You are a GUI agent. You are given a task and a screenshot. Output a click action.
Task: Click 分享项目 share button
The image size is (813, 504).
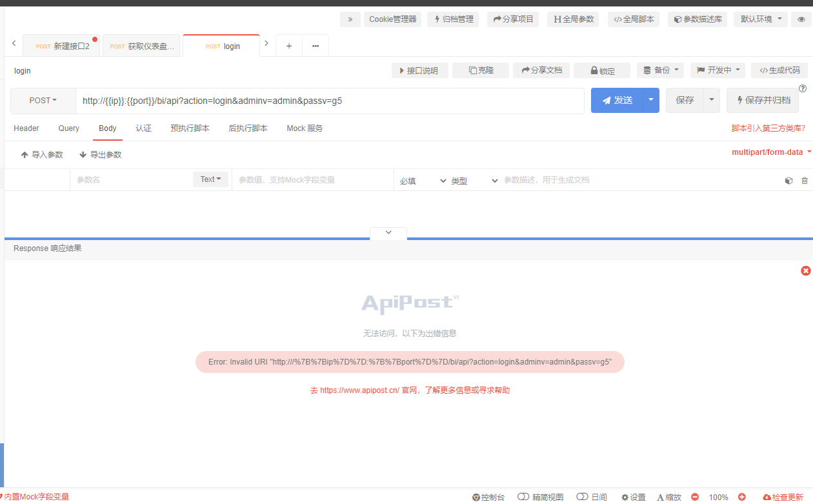[x=514, y=19]
